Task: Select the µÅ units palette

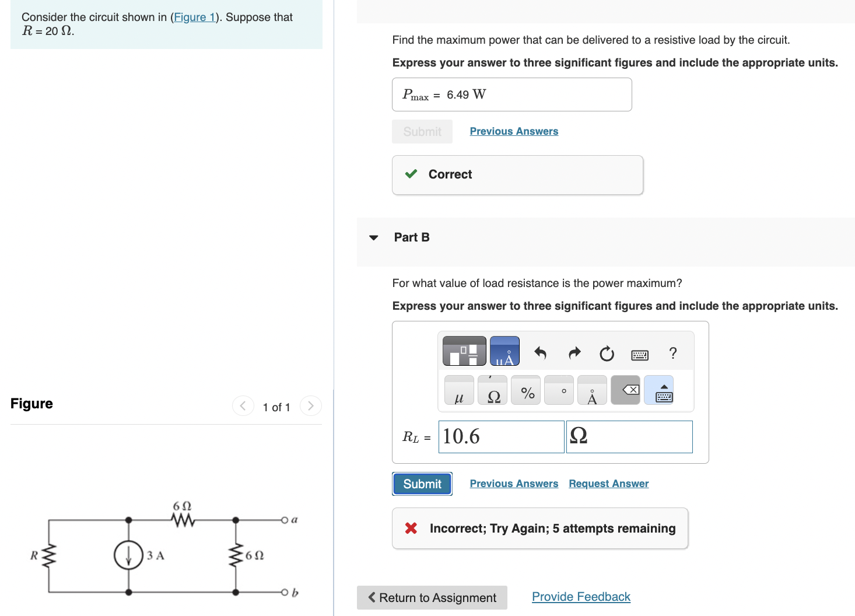Action: tap(504, 351)
